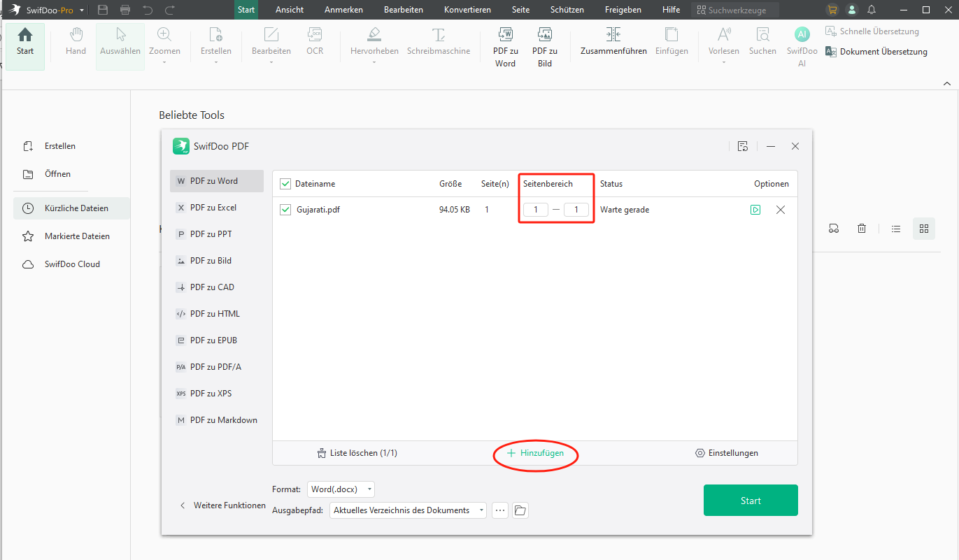Select the Hervorheben highlight tool

click(374, 45)
